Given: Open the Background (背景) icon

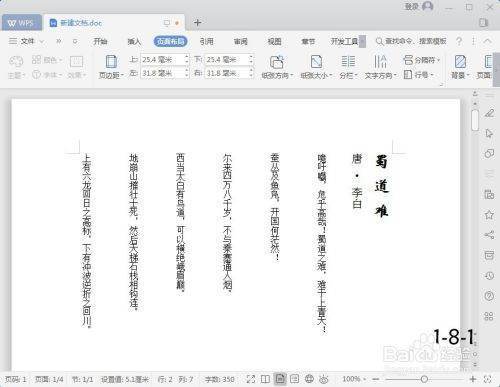Looking at the screenshot, I should click(x=460, y=62).
